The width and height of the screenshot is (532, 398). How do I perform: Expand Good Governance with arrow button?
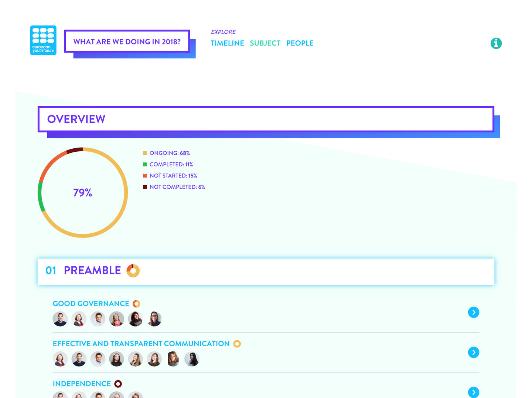(x=473, y=312)
